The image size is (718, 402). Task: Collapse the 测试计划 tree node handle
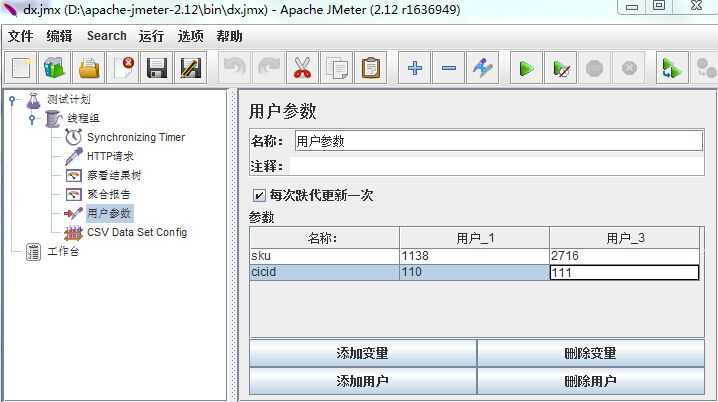pyautogui.click(x=12, y=100)
